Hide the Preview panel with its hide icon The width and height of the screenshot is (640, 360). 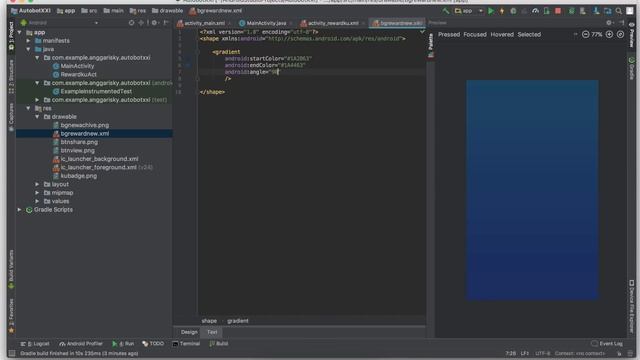click(x=621, y=23)
